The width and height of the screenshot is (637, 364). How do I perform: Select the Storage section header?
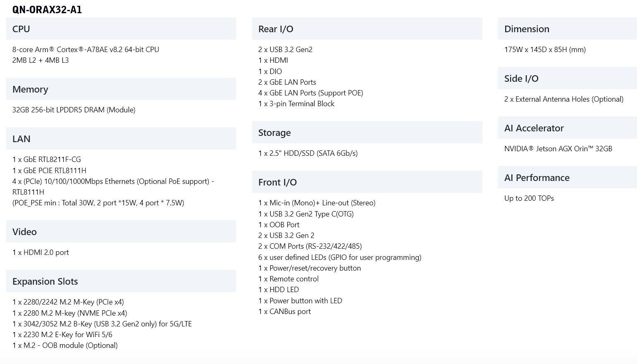pos(367,132)
